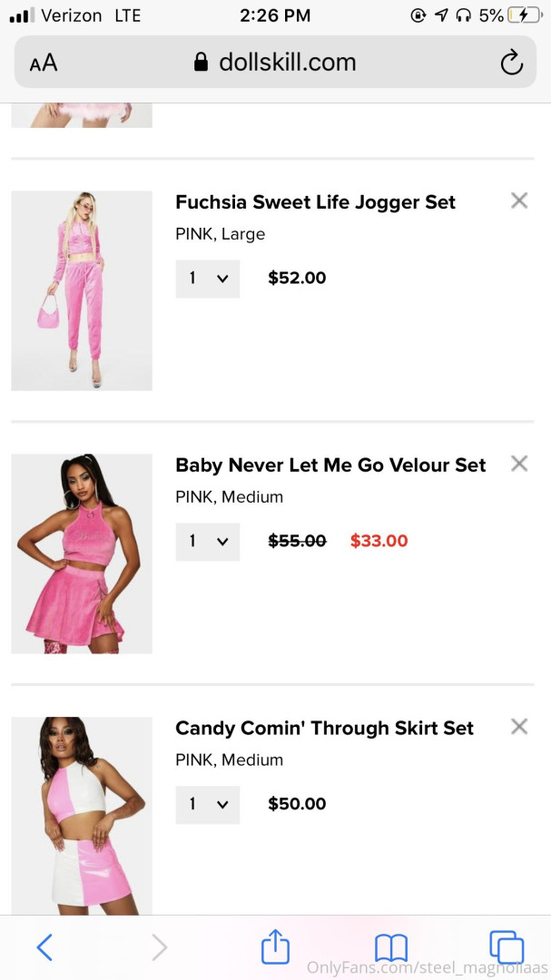The width and height of the screenshot is (551, 980).
Task: Tap the pink and white skirt set thumbnail
Action: pyautogui.click(x=82, y=815)
